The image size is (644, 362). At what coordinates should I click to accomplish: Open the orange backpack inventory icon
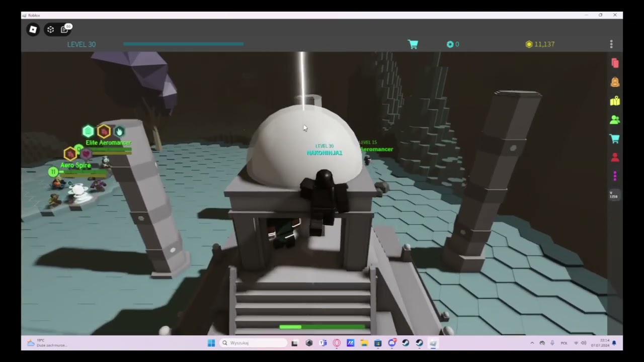click(x=615, y=82)
